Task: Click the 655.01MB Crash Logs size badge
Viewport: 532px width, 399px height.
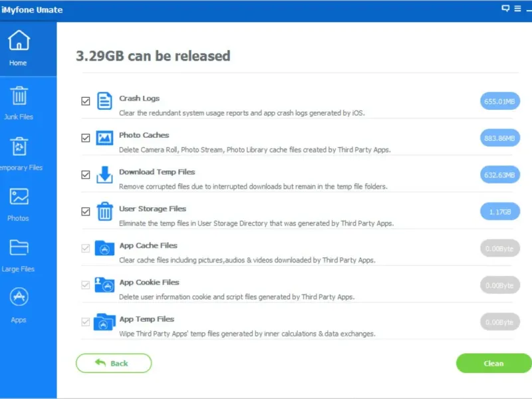Action: click(500, 101)
